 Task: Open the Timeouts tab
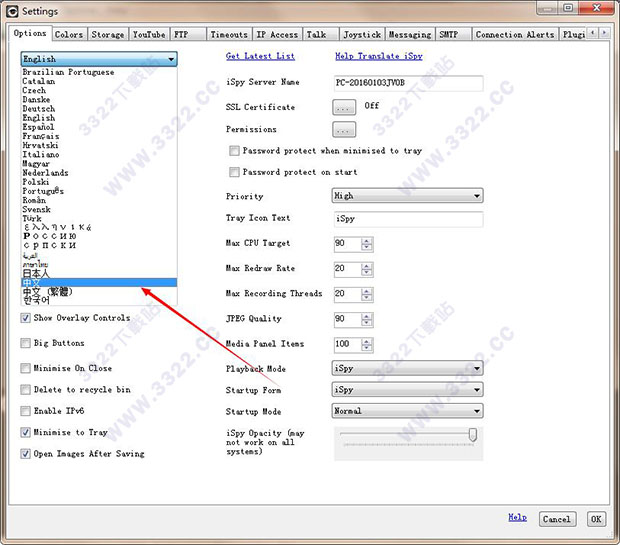tap(229, 35)
